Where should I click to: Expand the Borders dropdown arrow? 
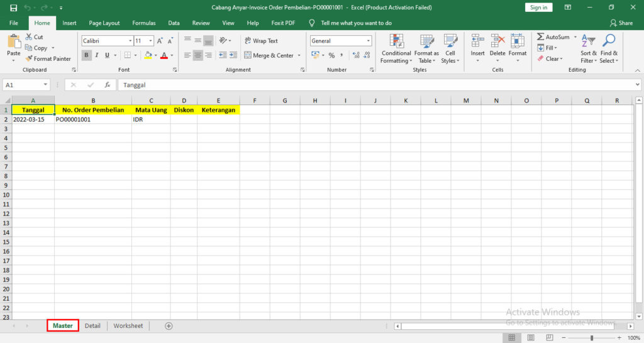(x=136, y=55)
